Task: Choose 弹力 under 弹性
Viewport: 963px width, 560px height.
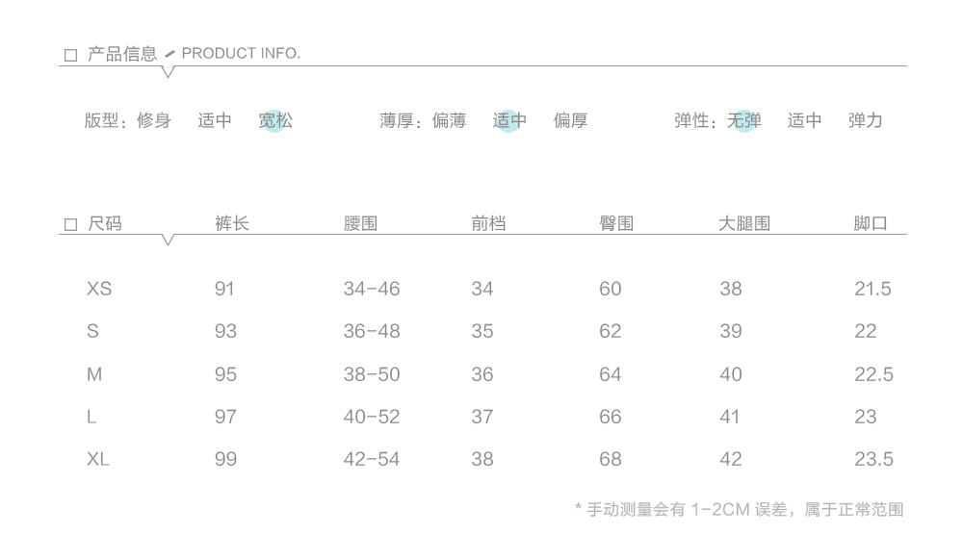Action: pos(866,120)
